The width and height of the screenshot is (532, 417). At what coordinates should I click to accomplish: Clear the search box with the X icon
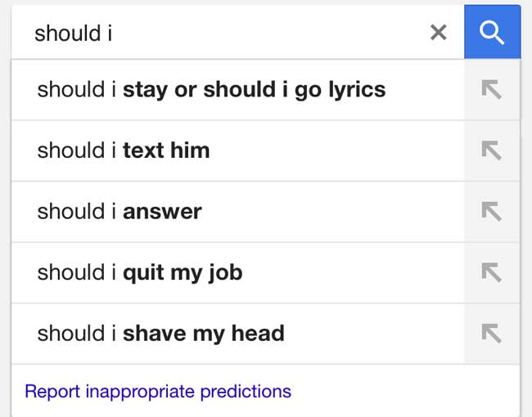pos(439,32)
